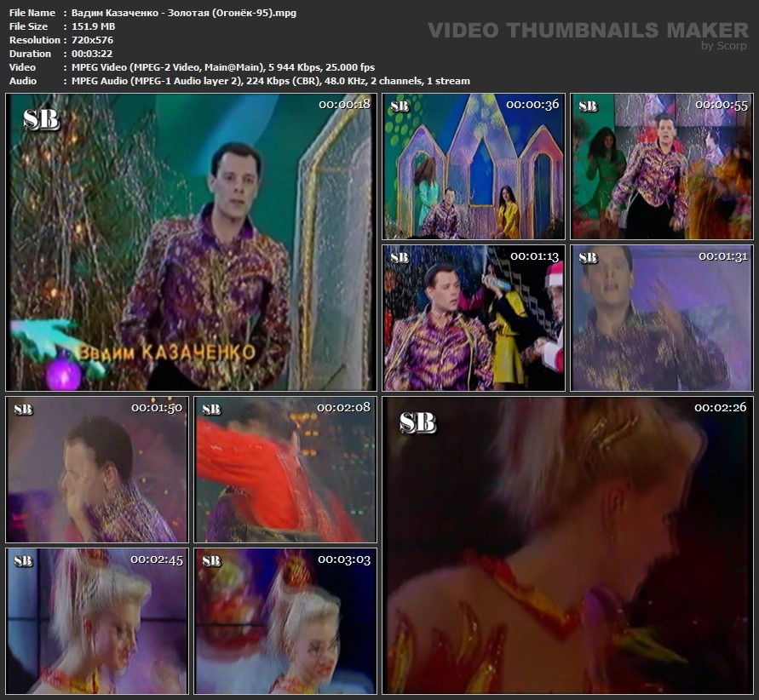This screenshot has width=759, height=700.
Task: Open the thumbnail at 00:01:50
Action: click(x=96, y=469)
